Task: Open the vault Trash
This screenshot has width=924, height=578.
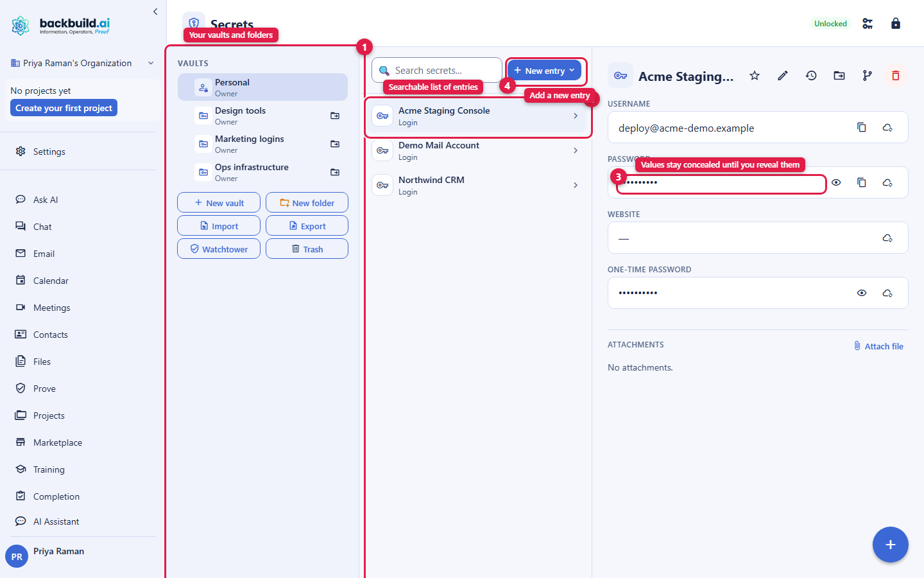Action: [307, 249]
